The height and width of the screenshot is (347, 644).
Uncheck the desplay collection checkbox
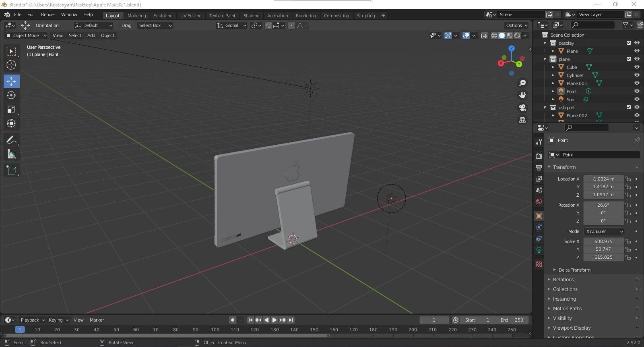(629, 43)
